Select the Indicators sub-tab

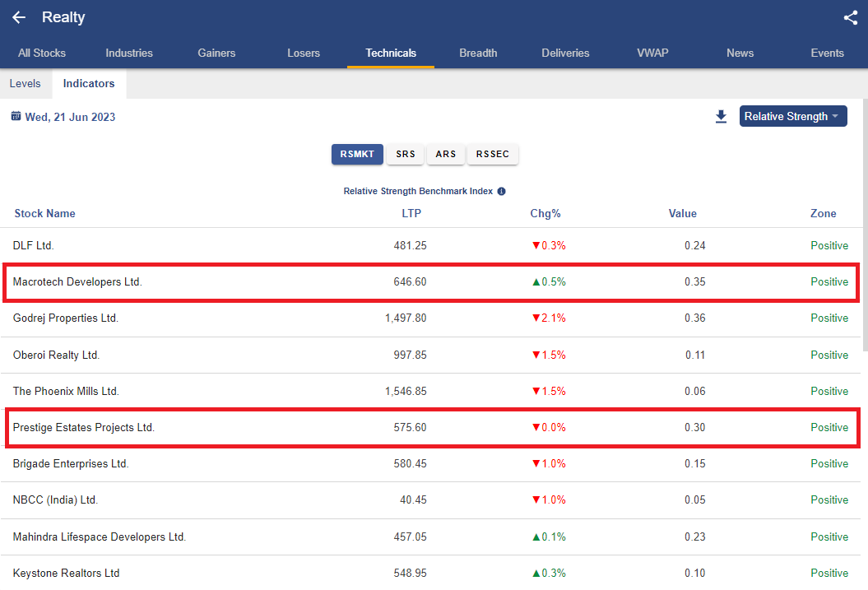(x=89, y=84)
